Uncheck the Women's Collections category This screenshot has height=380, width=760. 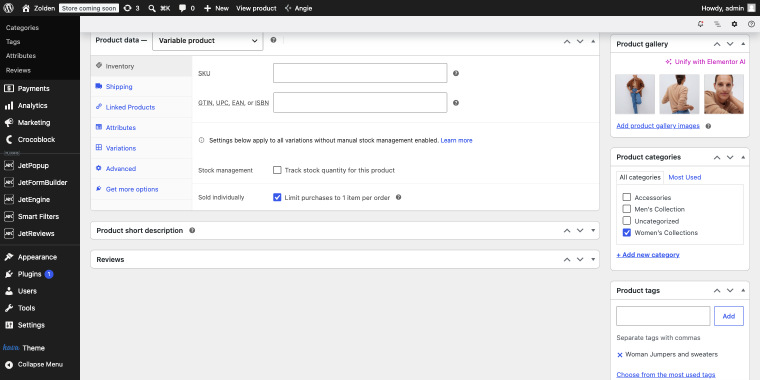(627, 233)
